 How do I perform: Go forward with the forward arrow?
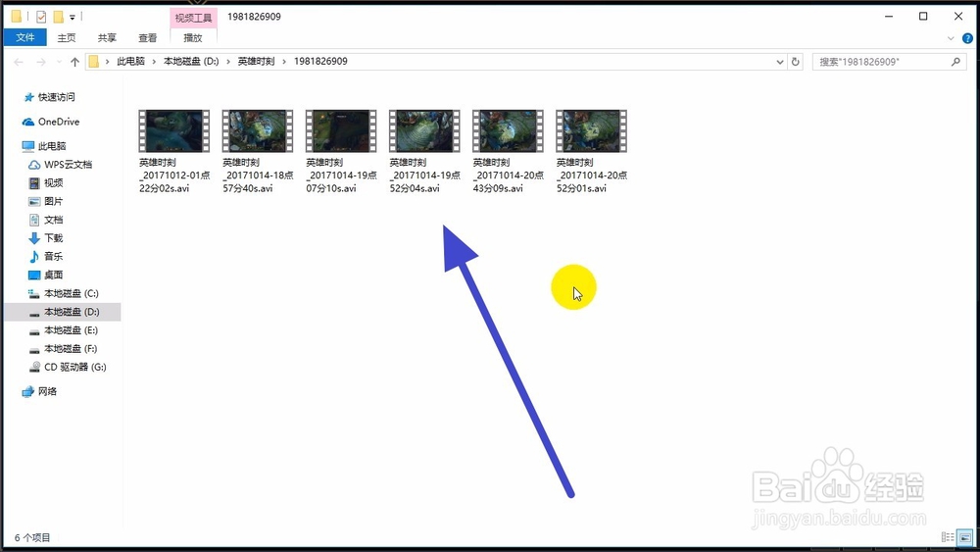click(40, 62)
